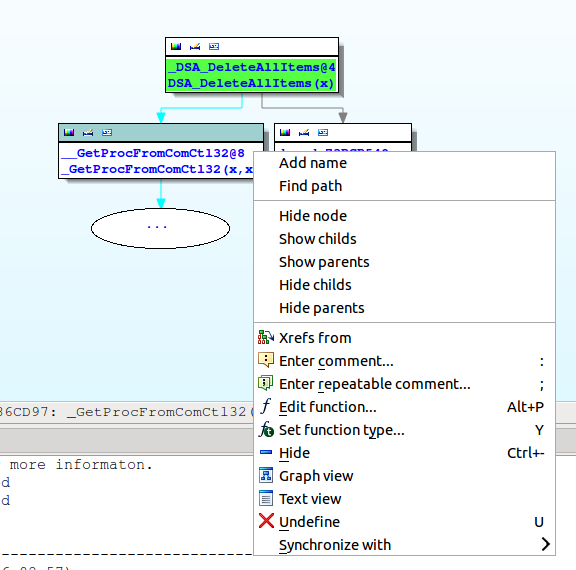
Task: Click the third header icon on DSA_DeleteAllItems node
Action: click(x=214, y=46)
